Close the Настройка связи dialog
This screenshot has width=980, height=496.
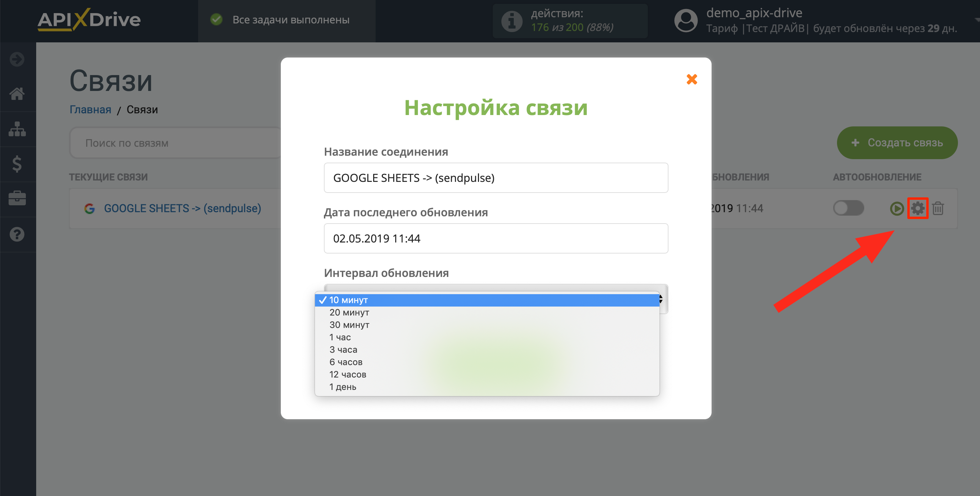(x=692, y=79)
